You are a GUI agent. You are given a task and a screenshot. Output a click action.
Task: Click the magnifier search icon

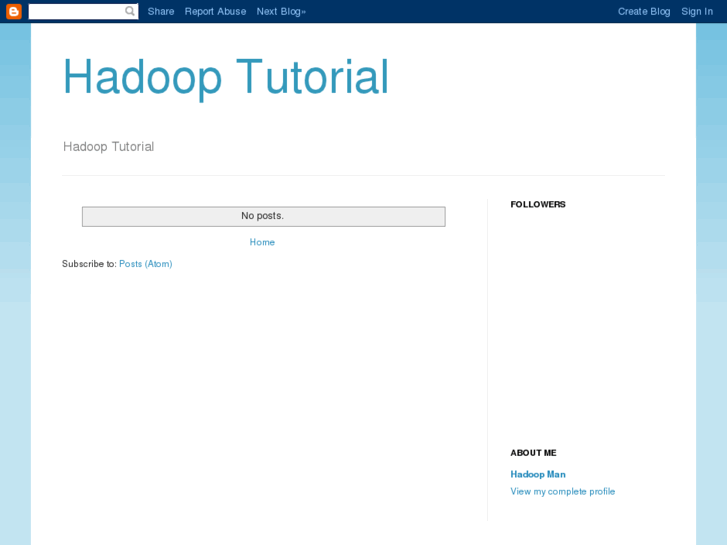(x=130, y=11)
